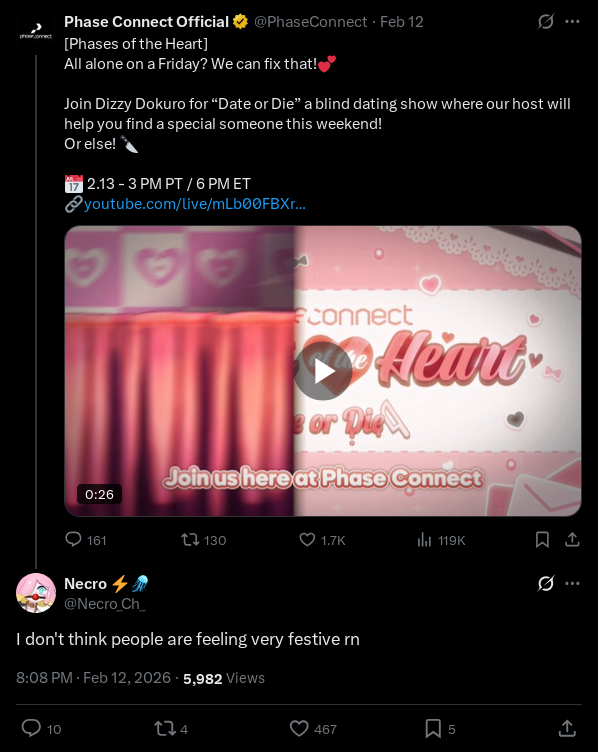The width and height of the screenshot is (598, 752).
Task: Click the Phase Connect avatar
Action: click(36, 31)
